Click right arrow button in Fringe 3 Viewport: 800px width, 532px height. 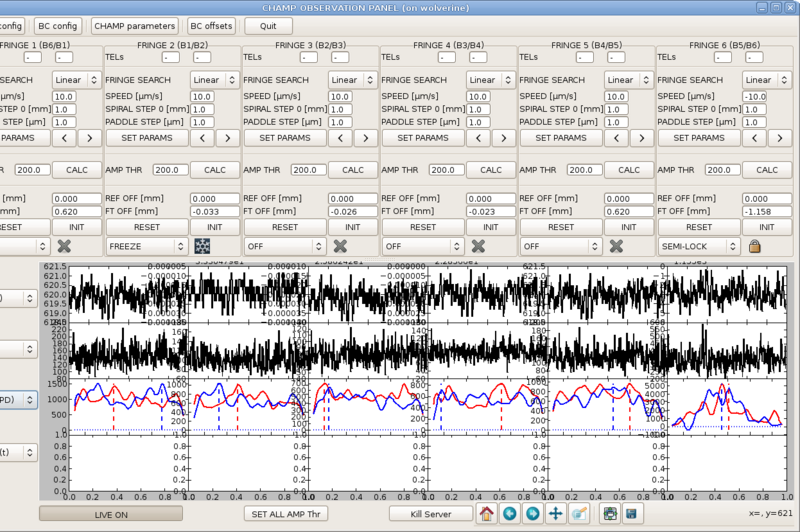366,138
